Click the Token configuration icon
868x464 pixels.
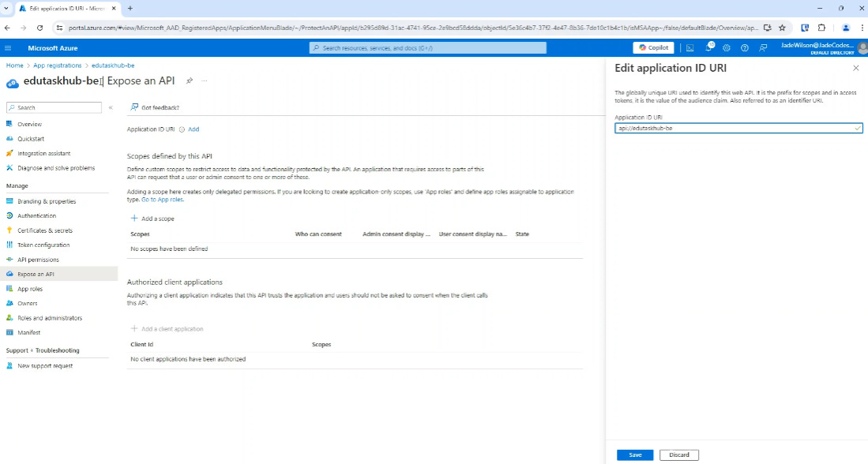click(x=9, y=245)
